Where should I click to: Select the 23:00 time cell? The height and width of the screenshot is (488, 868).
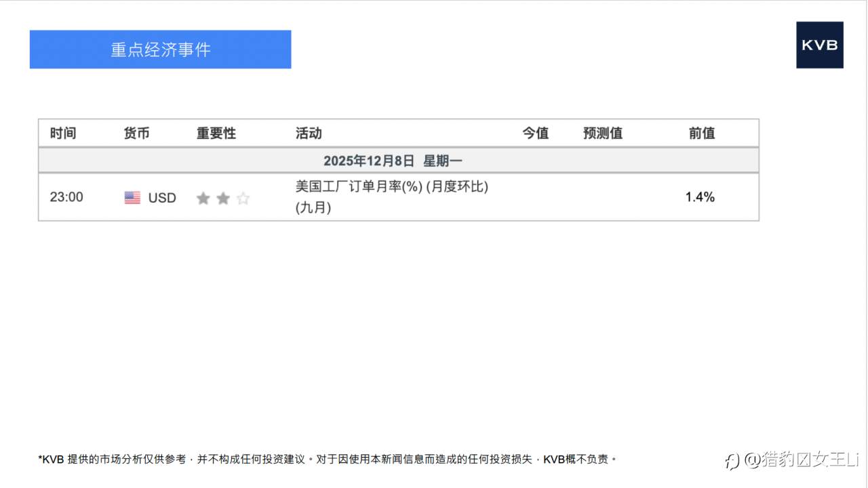[66, 197]
